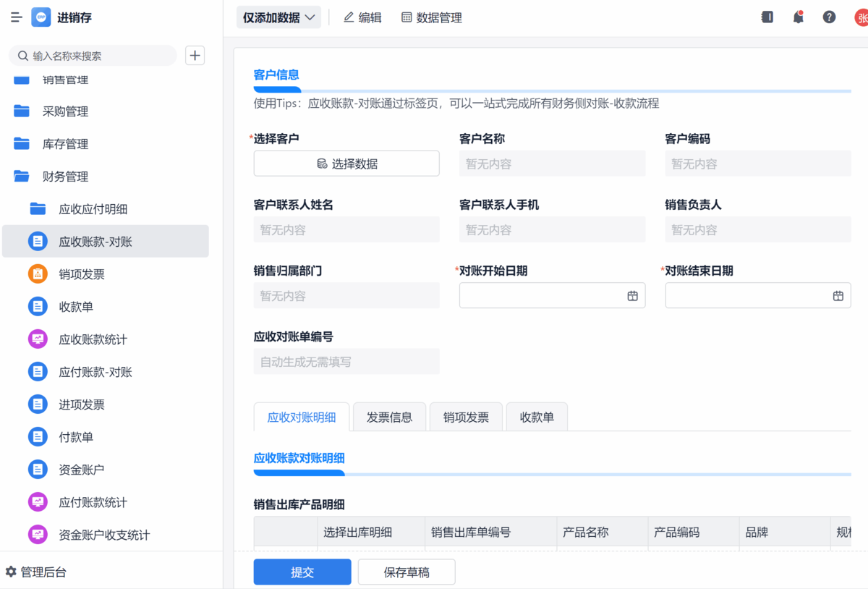Switch to the 发票信息 tab
868x589 pixels.
click(x=389, y=417)
